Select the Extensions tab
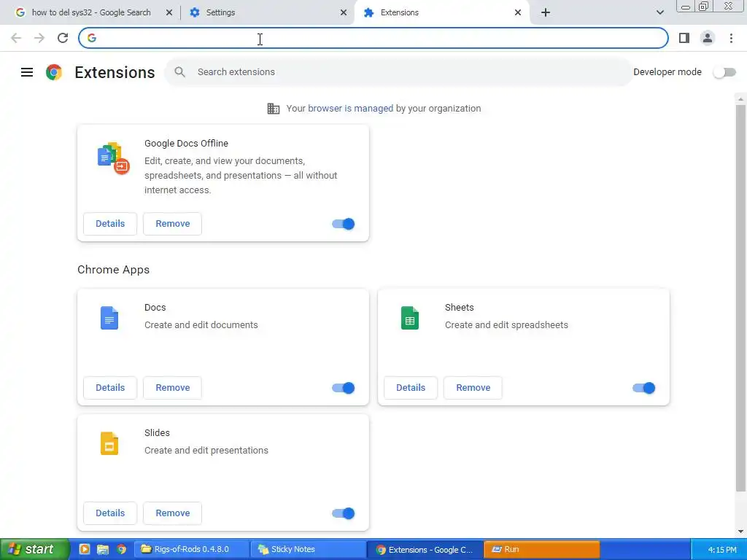Screen dimensions: 747x560 [442, 12]
